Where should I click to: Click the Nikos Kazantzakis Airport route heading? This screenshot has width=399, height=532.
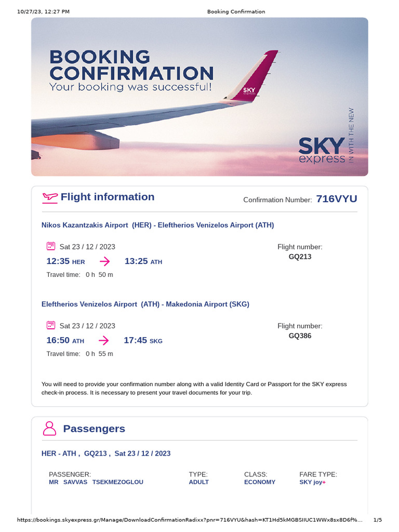157,225
